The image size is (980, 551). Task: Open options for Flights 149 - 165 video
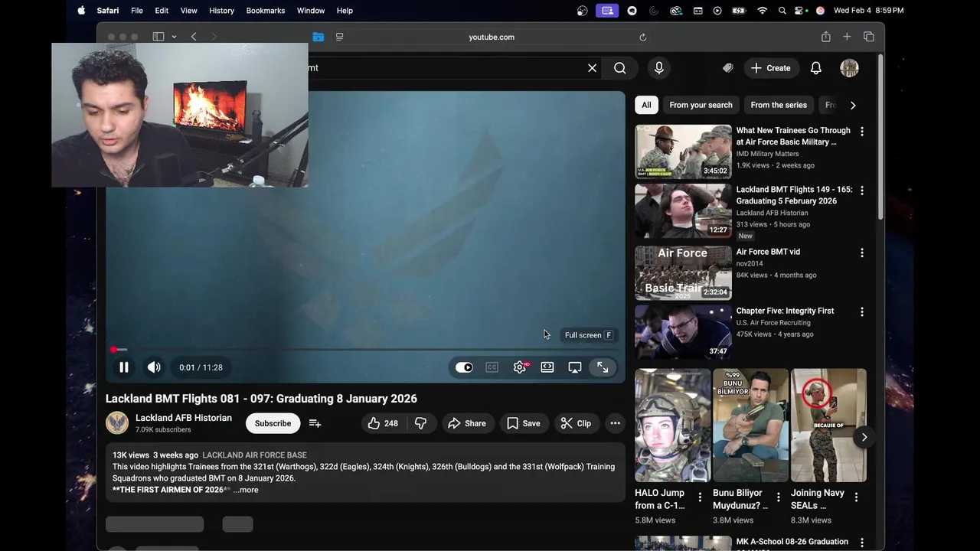click(x=862, y=191)
